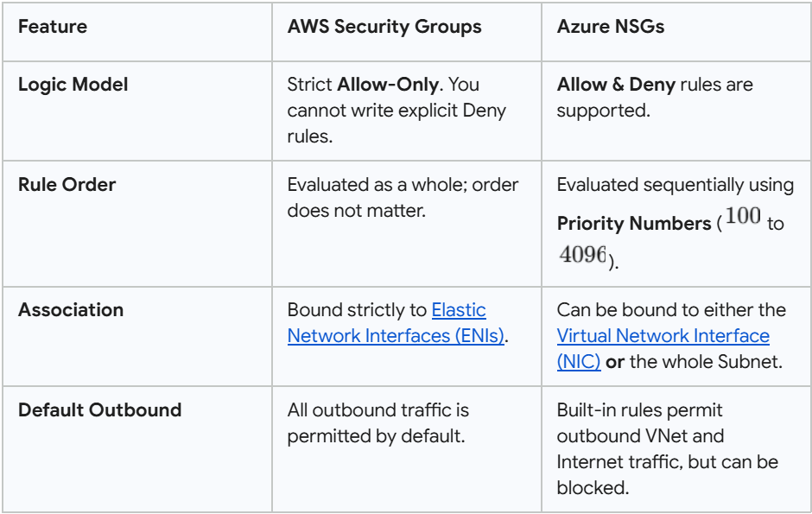
Task: Select the Default Outbound row label
Action: pyautogui.click(x=100, y=409)
